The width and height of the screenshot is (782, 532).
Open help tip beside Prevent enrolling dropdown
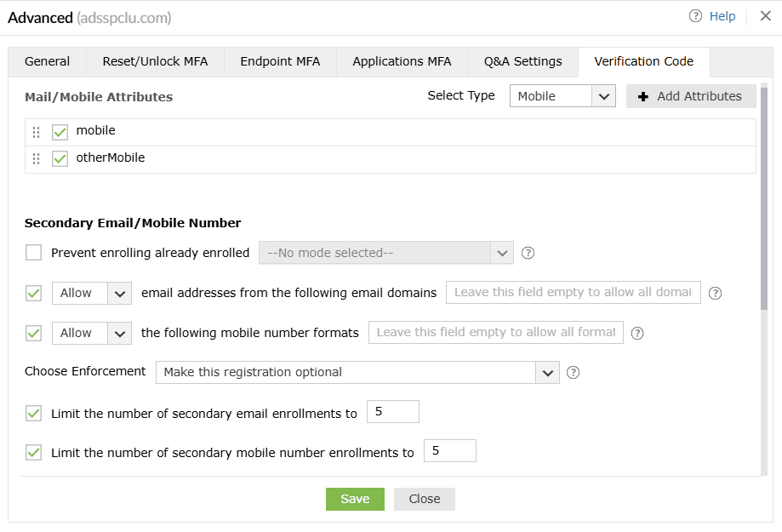pos(528,252)
